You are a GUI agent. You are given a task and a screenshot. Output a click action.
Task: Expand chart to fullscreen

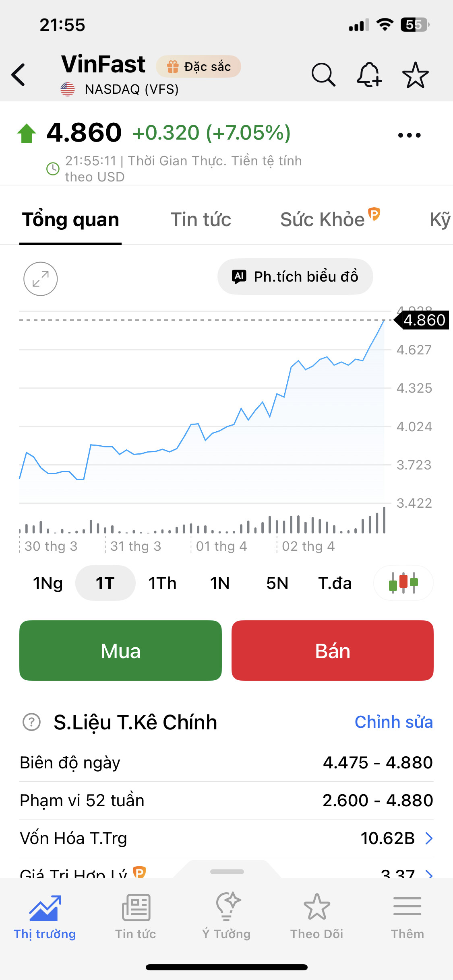[40, 279]
